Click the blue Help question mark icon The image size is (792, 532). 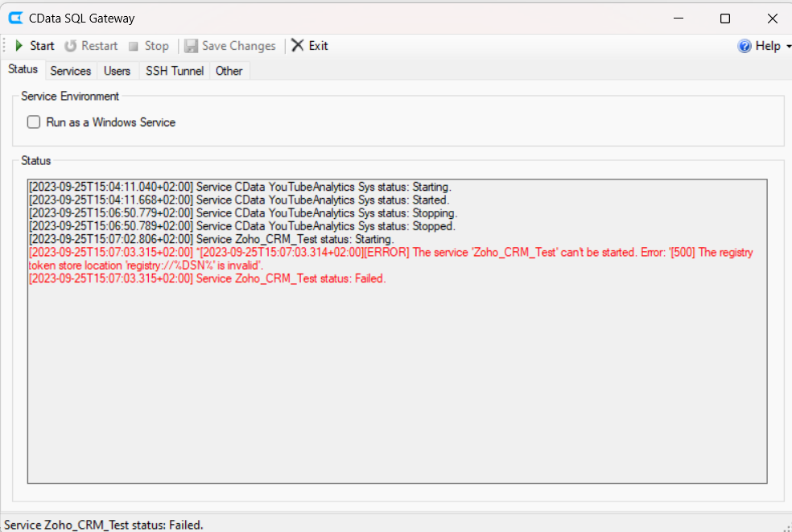point(745,46)
